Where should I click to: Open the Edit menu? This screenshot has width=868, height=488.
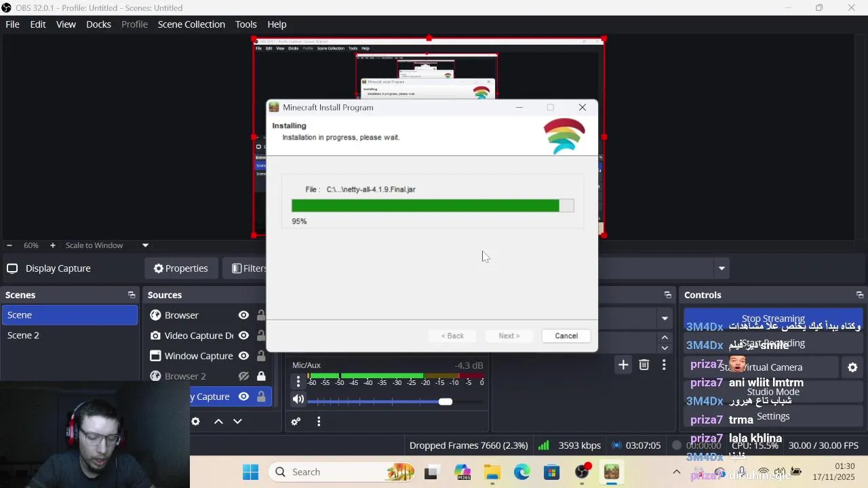coord(38,24)
